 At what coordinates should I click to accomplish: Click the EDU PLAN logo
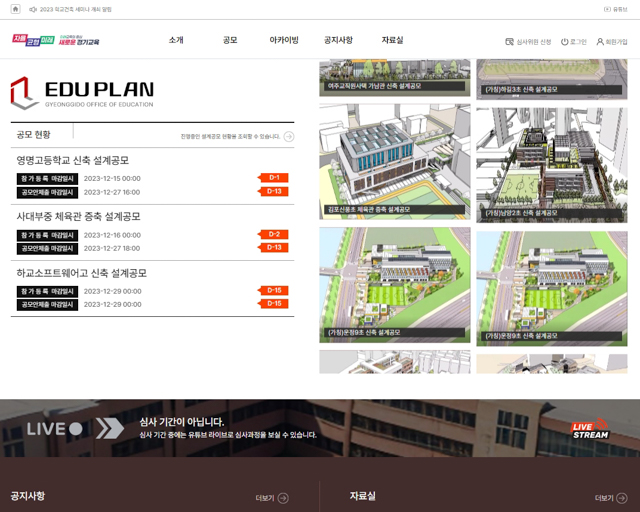point(82,93)
